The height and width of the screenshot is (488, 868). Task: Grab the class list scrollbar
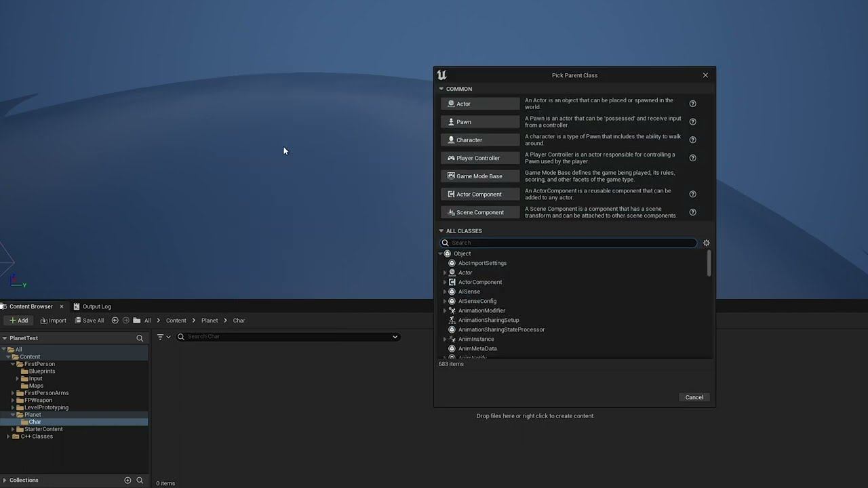(x=709, y=263)
